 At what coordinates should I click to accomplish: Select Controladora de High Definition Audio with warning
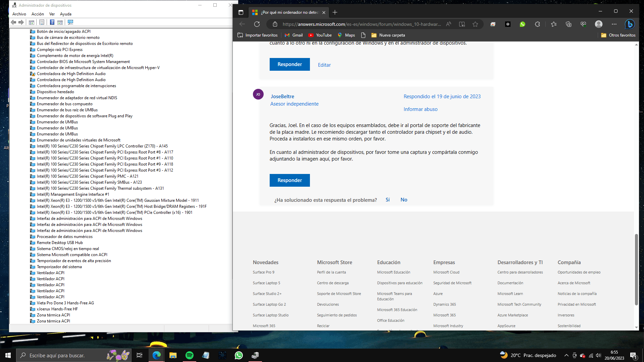71,74
